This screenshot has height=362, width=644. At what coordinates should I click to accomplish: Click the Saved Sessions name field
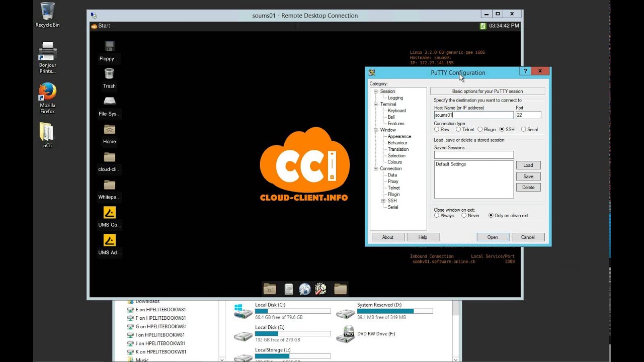click(x=474, y=155)
